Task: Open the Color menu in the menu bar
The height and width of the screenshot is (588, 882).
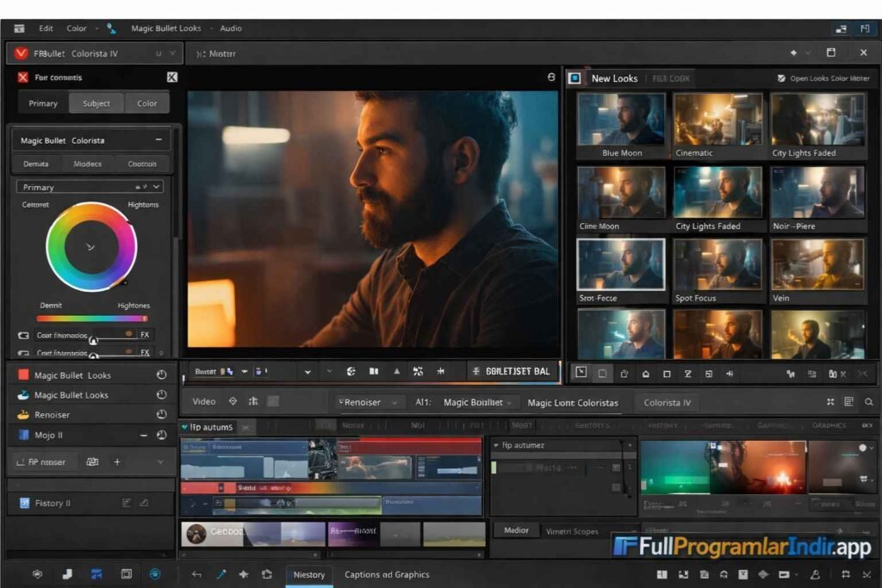Action: point(78,28)
